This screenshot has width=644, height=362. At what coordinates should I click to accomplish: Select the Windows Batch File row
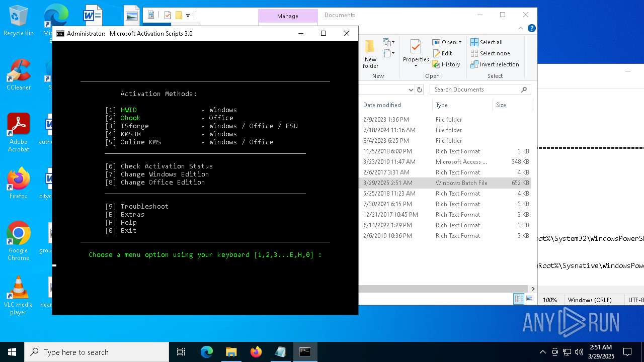click(445, 183)
